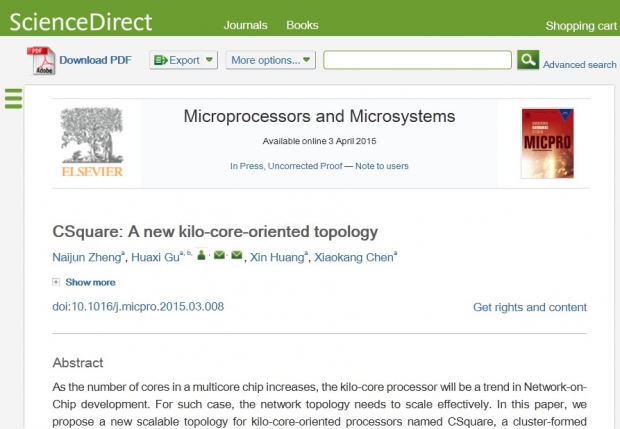Click the second email envelope icon

[236, 255]
